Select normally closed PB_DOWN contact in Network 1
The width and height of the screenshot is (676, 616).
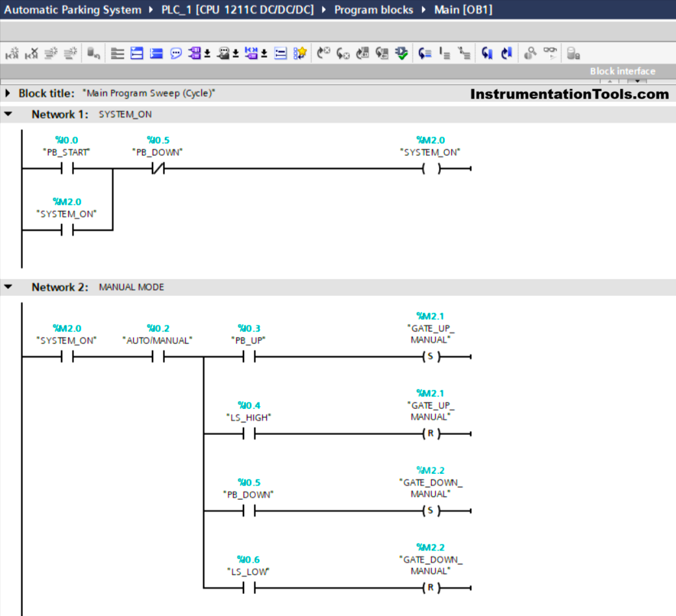pyautogui.click(x=158, y=169)
